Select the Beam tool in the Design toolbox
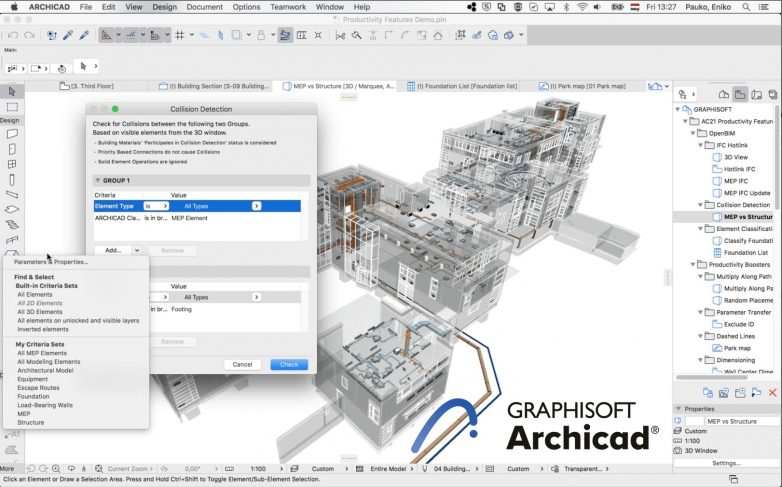This screenshot has height=487, width=782. pos(12,195)
